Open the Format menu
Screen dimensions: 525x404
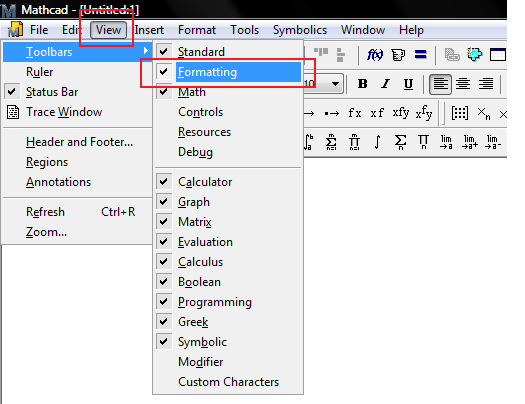[x=197, y=30]
